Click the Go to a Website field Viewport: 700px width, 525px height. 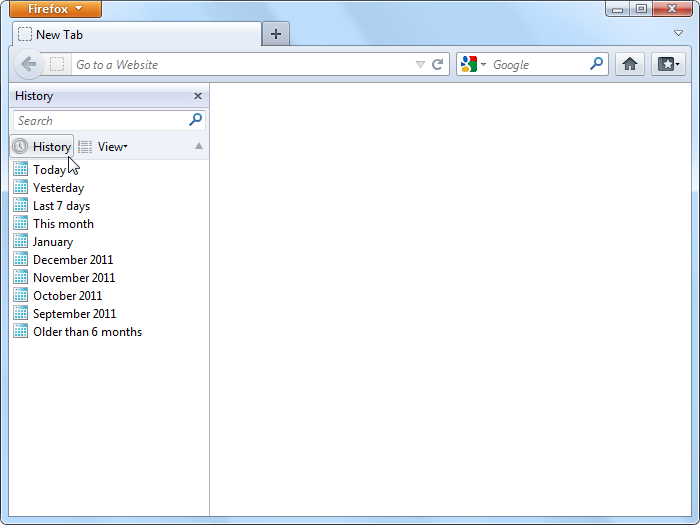click(x=240, y=65)
